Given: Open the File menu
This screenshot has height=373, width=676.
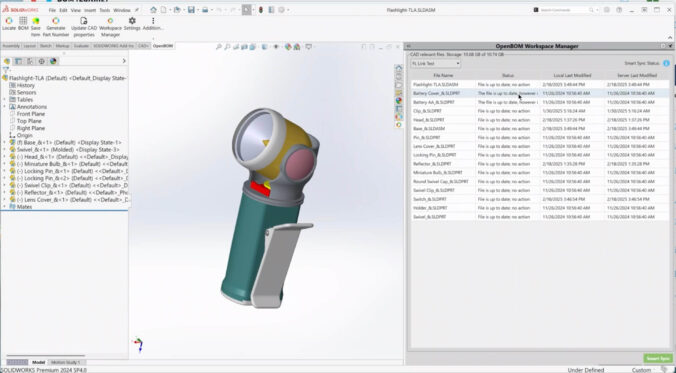Looking at the screenshot, I should (x=52, y=10).
